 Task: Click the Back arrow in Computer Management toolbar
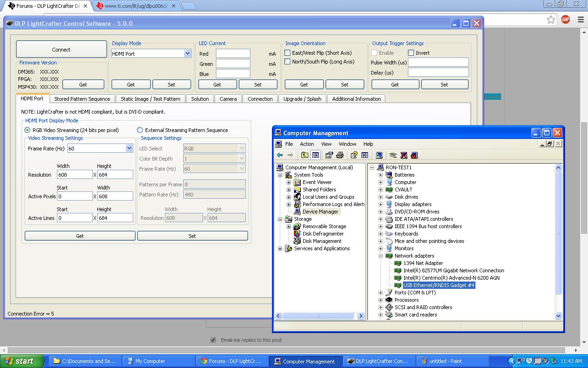(280, 155)
